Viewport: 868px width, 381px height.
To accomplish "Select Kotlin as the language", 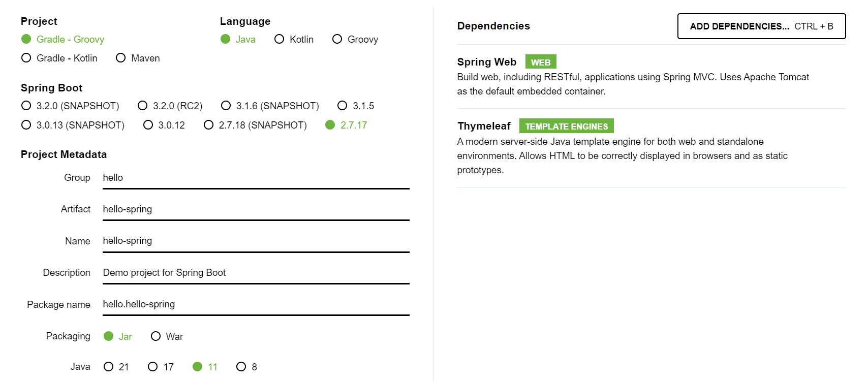I will tap(280, 39).
